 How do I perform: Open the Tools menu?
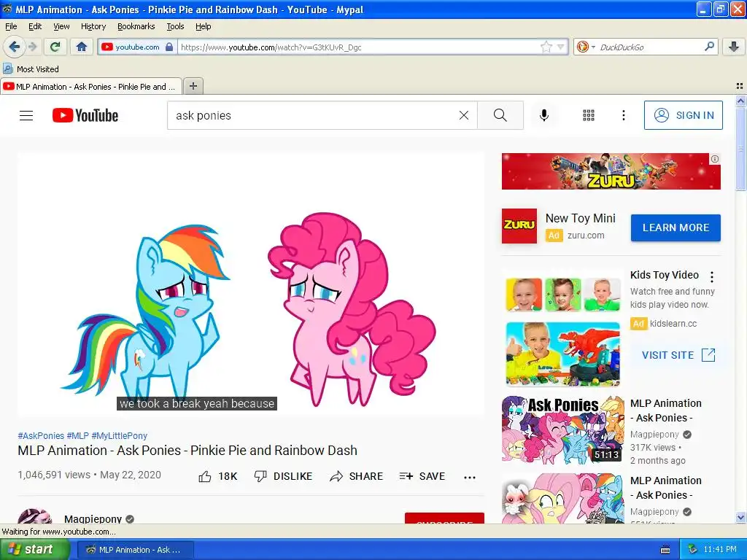[x=175, y=26]
